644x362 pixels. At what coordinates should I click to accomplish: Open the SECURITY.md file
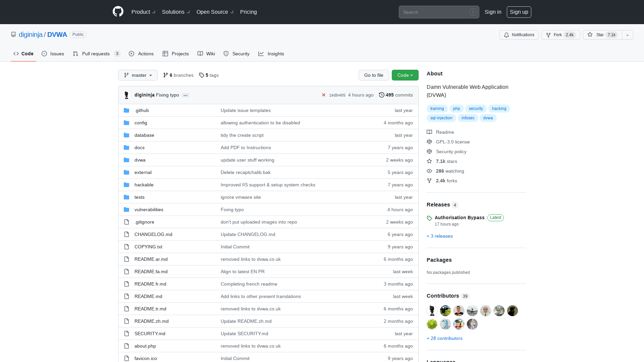[x=150, y=334]
